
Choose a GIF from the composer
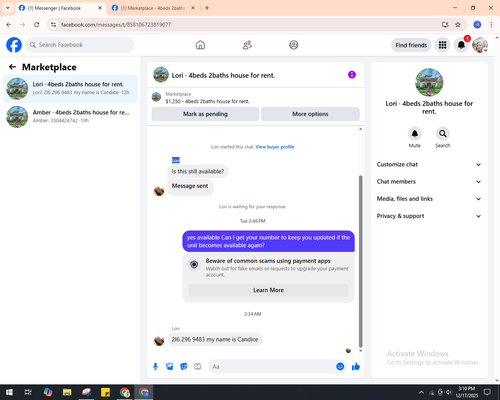198,367
